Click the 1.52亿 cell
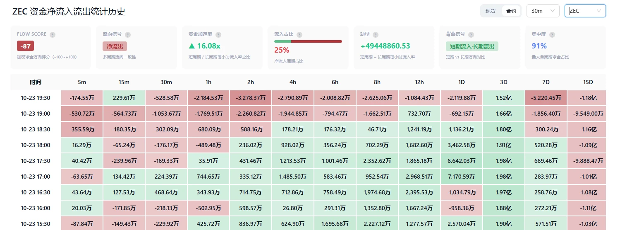 504,98
